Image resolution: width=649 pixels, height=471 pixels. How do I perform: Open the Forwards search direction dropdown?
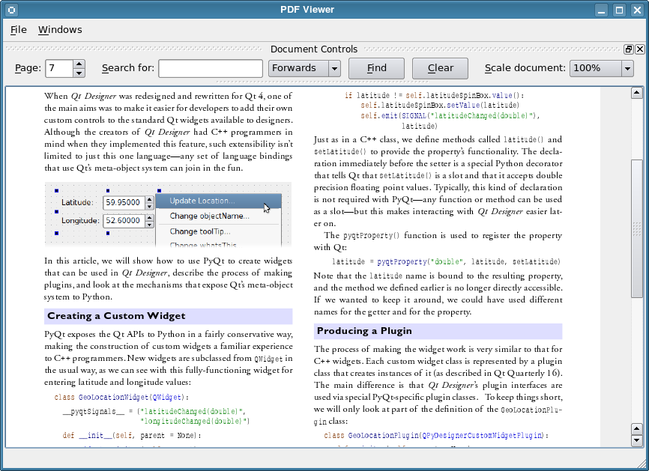pos(304,68)
